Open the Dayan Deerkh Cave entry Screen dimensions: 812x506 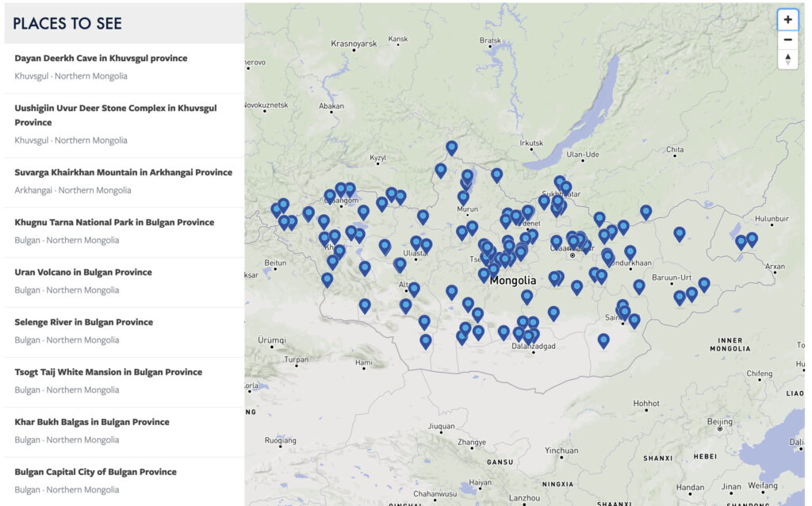tap(101, 58)
